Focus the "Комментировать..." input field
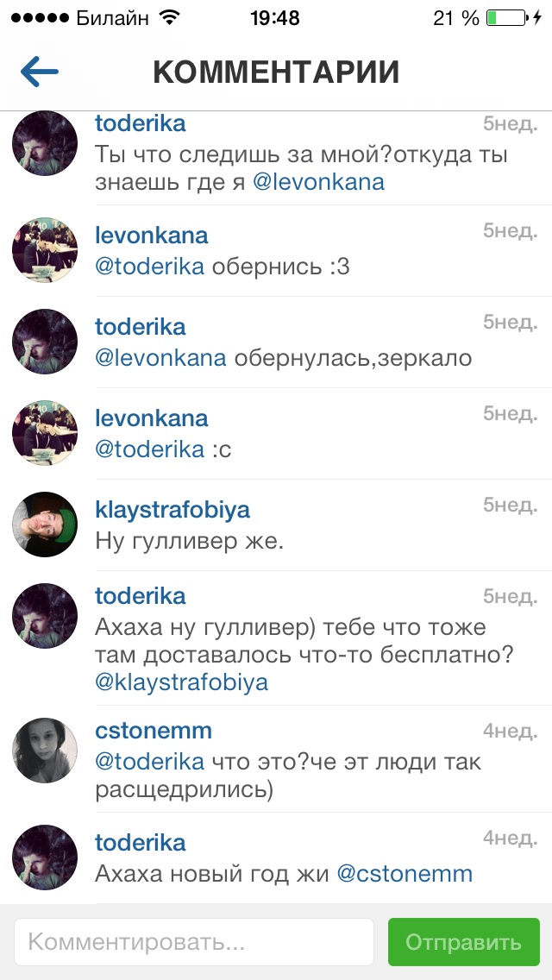 point(194,942)
